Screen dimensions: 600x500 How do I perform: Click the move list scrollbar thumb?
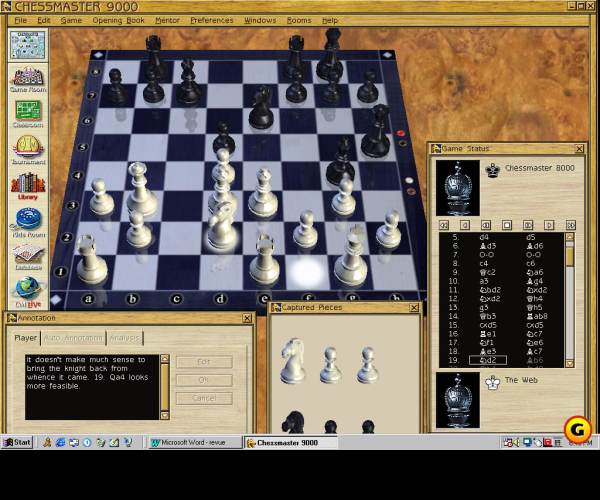tap(570, 256)
